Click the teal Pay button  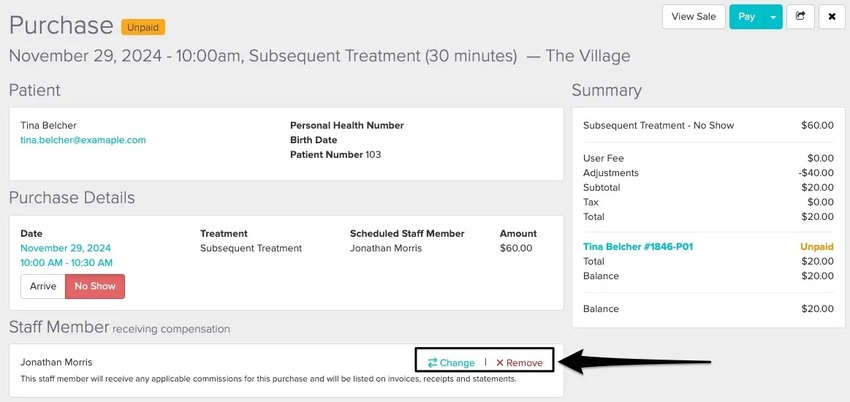[x=746, y=17]
